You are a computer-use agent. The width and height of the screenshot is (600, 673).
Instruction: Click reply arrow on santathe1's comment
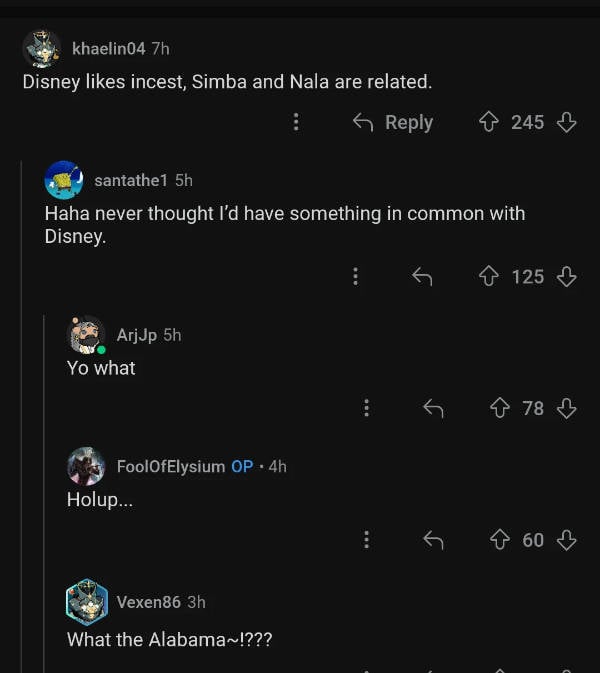click(x=422, y=276)
